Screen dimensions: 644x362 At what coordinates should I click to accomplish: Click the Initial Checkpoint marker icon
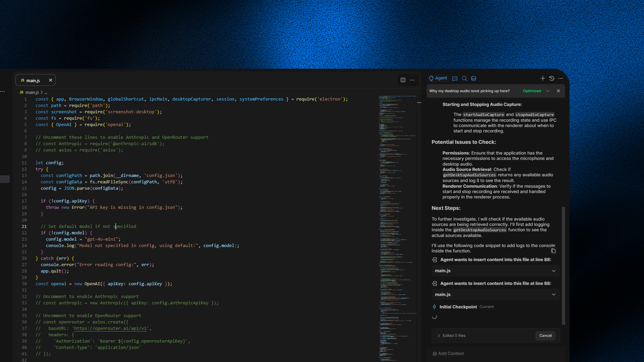[434, 307]
